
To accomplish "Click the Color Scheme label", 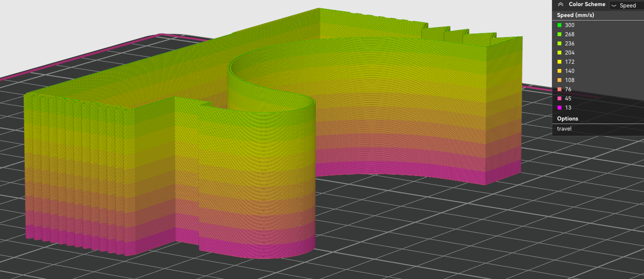I will point(587,4).
